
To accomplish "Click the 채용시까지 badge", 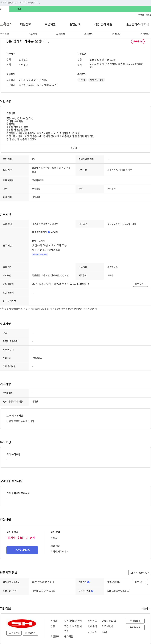I will (x=138, y=41).
